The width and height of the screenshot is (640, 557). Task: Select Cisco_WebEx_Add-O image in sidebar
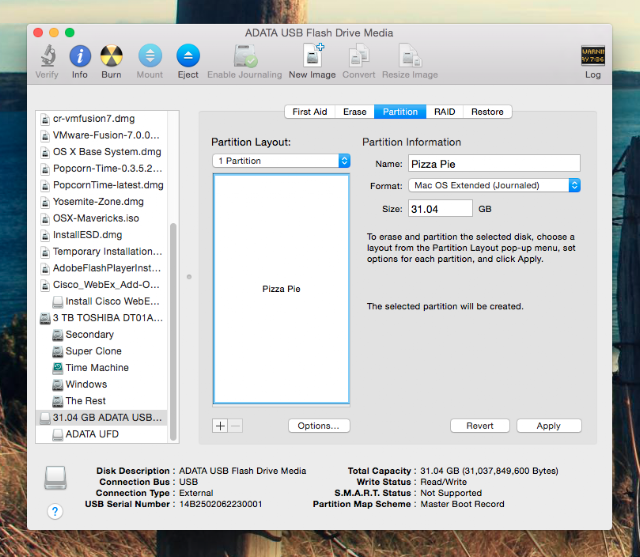[x=102, y=285]
